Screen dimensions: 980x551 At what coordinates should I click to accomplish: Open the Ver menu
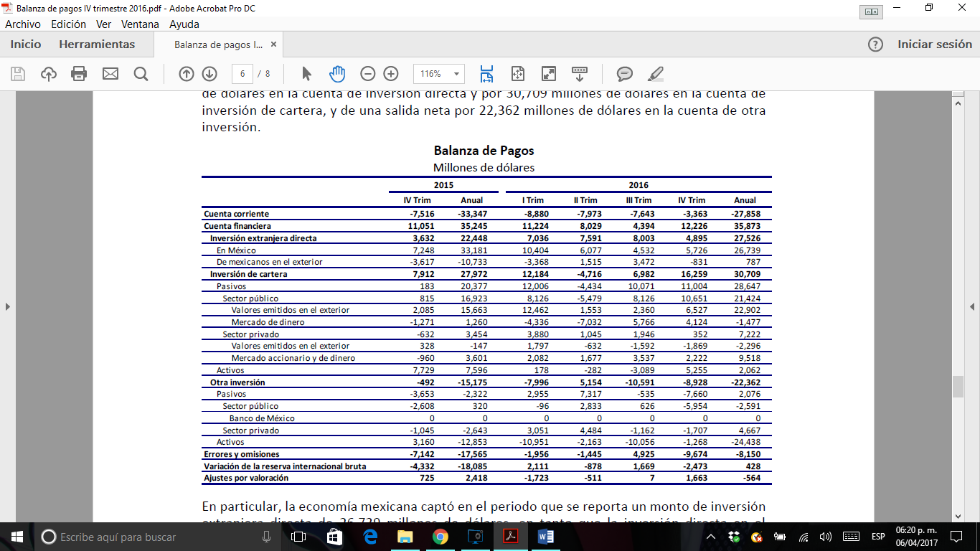click(x=104, y=24)
